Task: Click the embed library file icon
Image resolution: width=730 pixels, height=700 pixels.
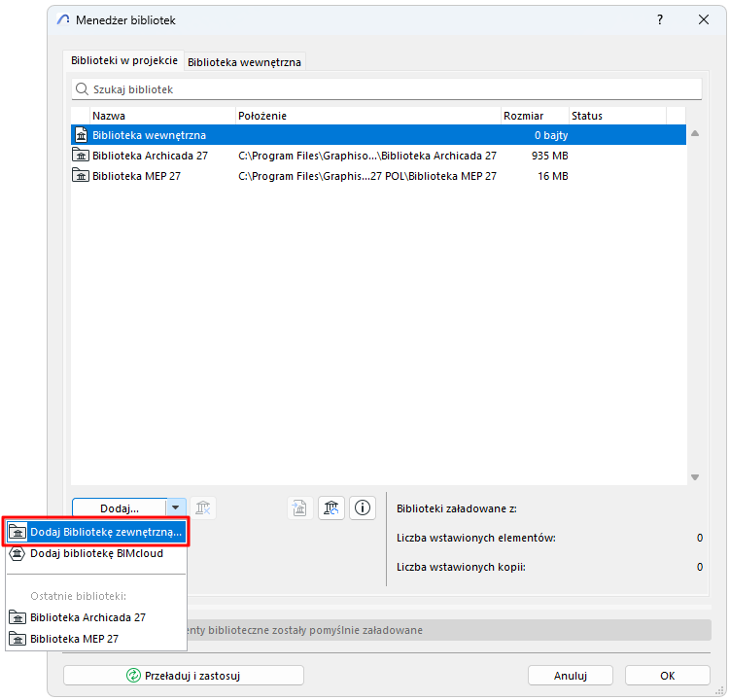Action: tap(299, 507)
